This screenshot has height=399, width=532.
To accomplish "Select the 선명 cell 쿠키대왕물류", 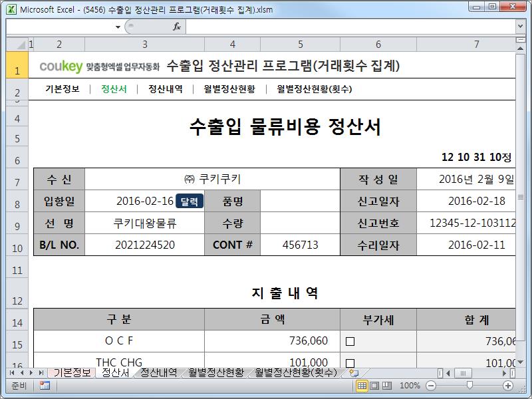I will click(144, 223).
